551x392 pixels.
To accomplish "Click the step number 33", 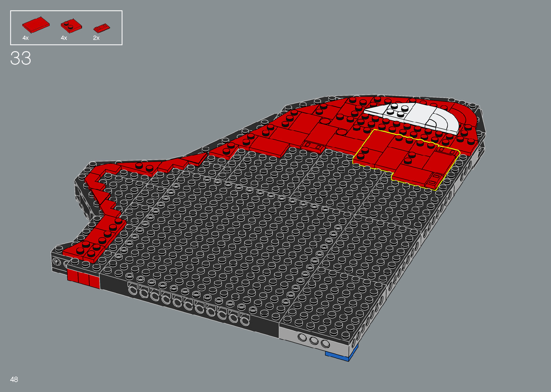I will point(21,58).
